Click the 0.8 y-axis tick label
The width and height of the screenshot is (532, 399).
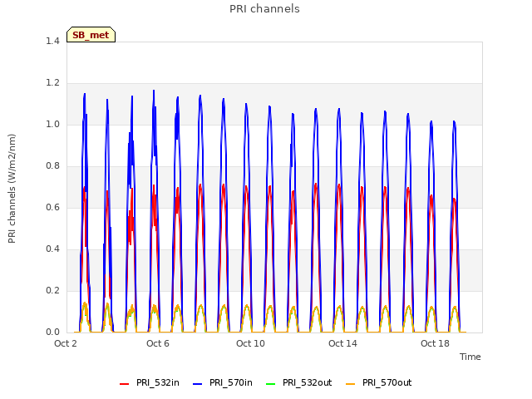point(52,166)
